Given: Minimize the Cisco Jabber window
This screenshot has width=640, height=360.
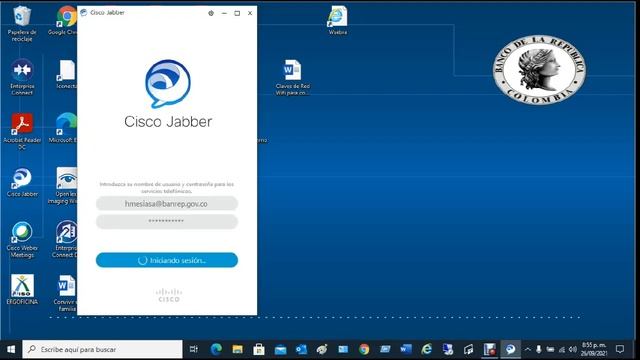Looking at the screenshot, I should [224, 13].
